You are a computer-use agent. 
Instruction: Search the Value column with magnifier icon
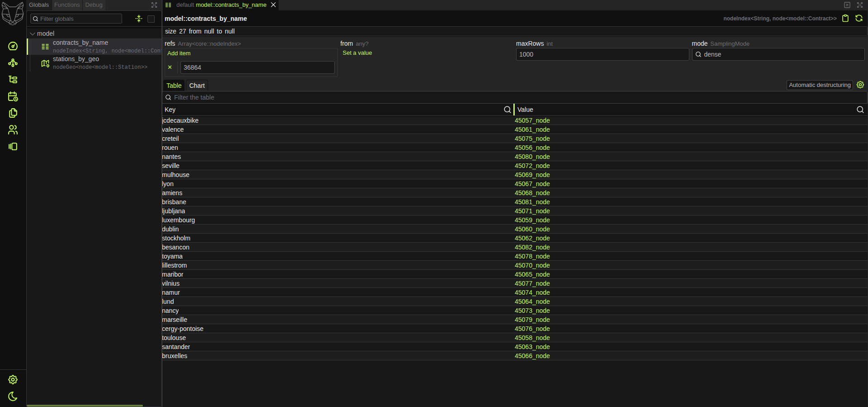click(x=860, y=110)
